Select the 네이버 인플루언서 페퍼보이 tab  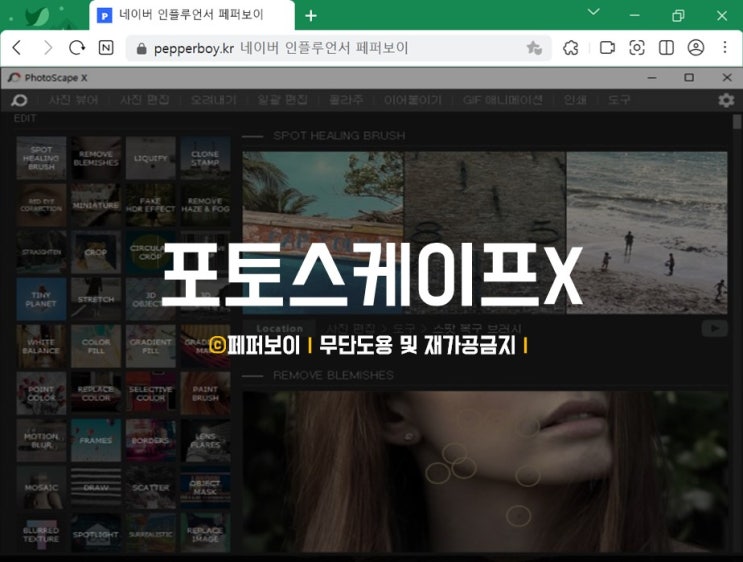pos(192,15)
